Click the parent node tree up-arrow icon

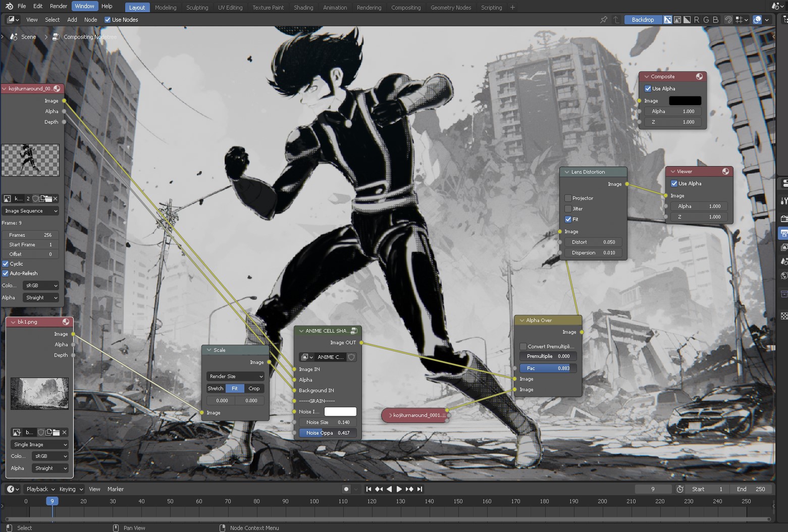coord(616,20)
